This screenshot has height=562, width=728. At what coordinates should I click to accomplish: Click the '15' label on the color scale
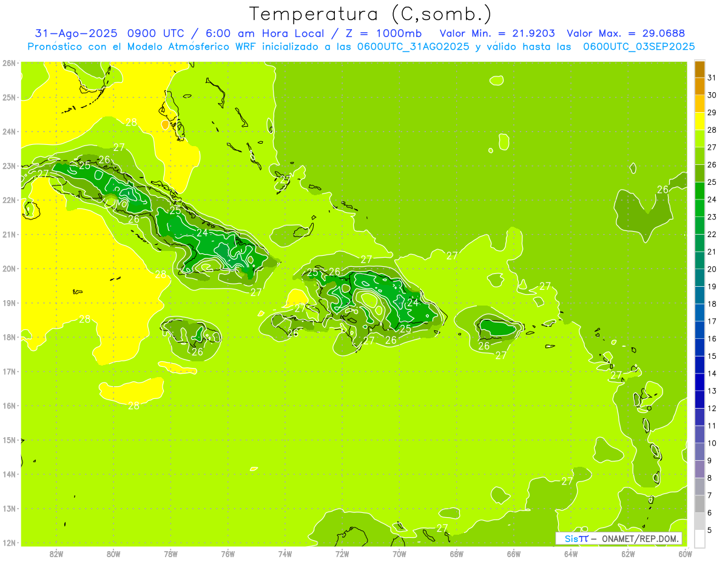click(712, 356)
